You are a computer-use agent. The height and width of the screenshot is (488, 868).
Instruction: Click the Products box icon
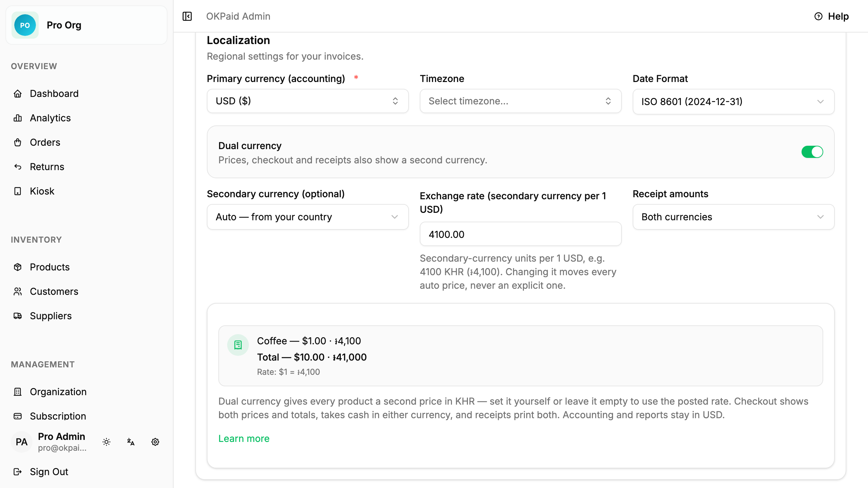coord(18,267)
